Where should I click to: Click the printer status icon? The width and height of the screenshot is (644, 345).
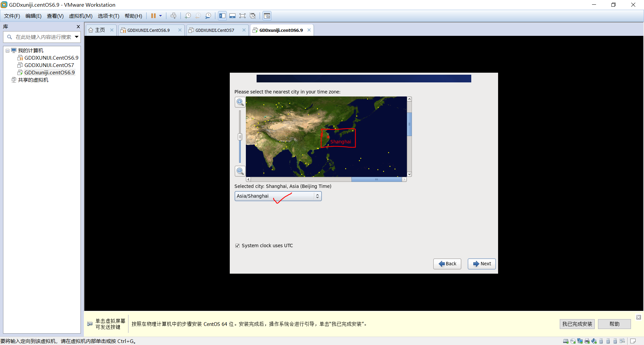point(587,341)
